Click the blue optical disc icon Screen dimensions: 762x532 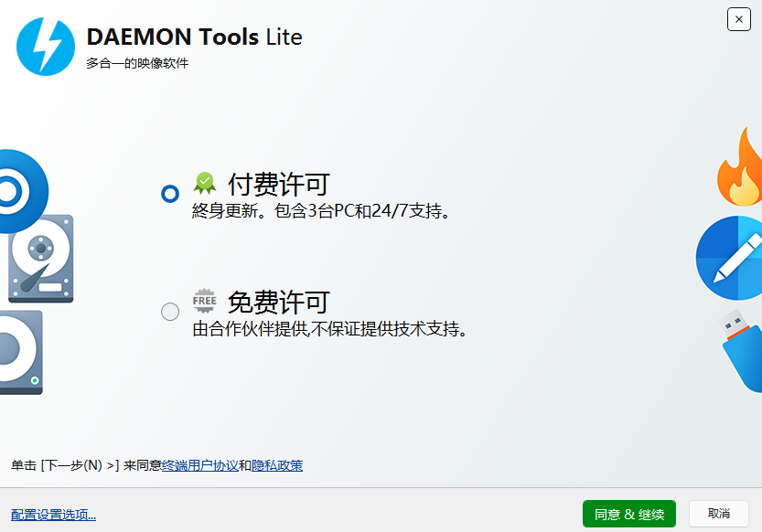click(24, 191)
